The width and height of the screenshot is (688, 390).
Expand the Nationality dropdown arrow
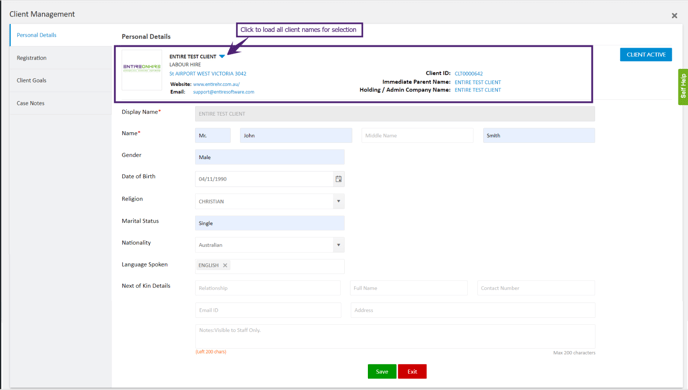[338, 245]
